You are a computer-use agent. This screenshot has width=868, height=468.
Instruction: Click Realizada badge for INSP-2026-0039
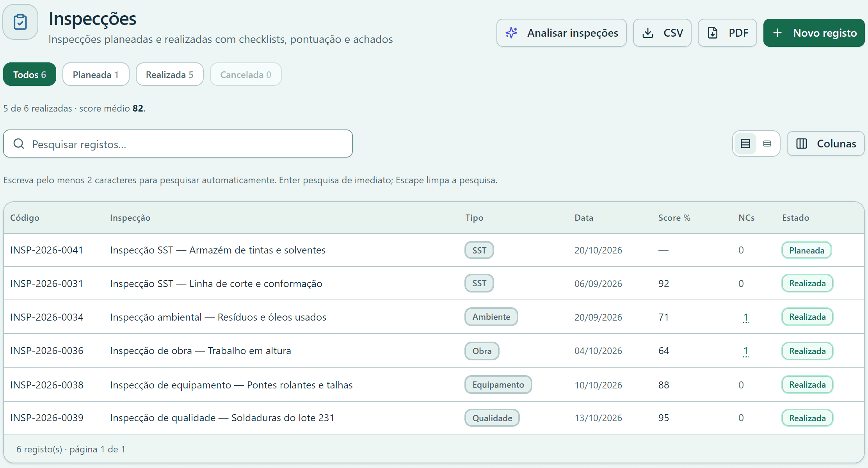(807, 418)
